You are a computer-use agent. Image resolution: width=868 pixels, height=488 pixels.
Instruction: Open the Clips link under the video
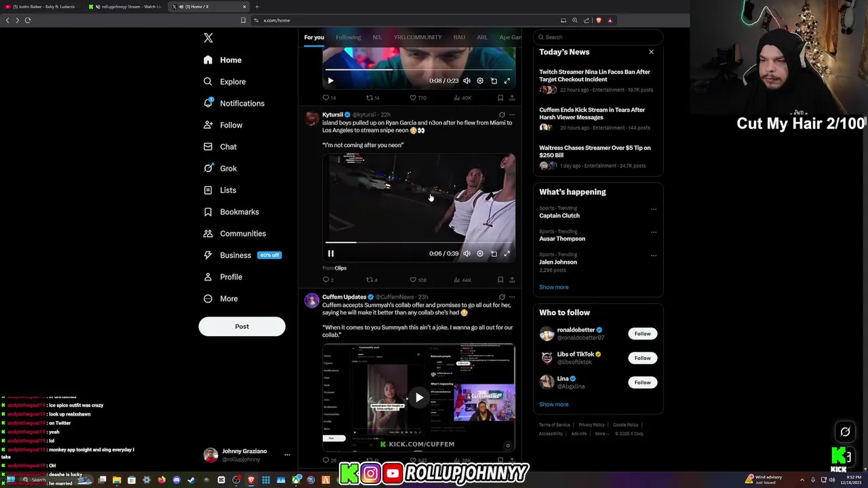[x=340, y=268]
